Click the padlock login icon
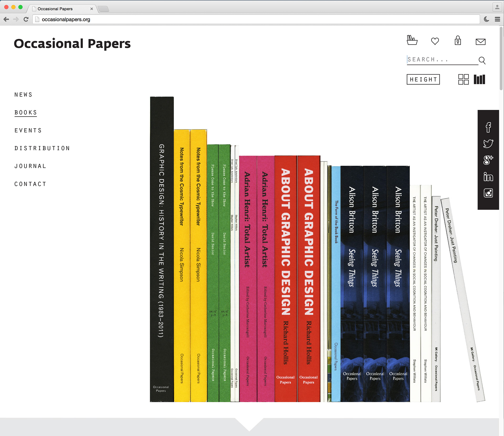Image resolution: width=504 pixels, height=436 pixels. point(458,41)
